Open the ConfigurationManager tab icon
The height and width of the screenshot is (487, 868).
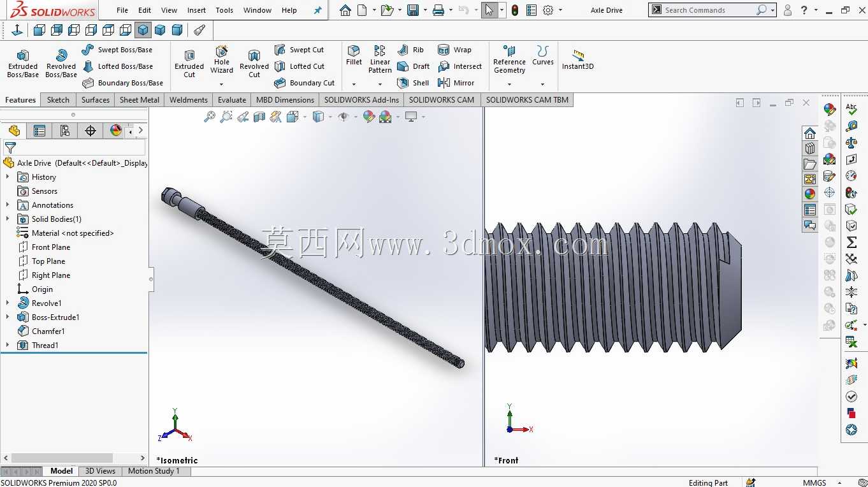tap(64, 131)
